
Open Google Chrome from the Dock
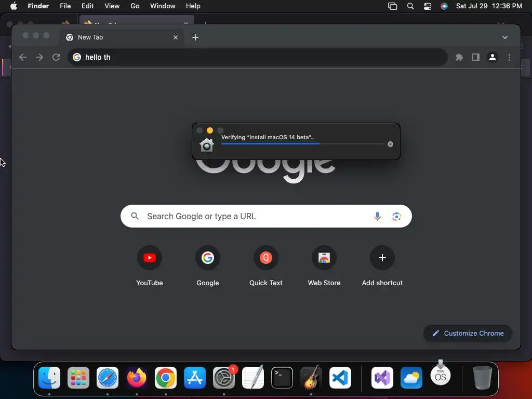(166, 377)
